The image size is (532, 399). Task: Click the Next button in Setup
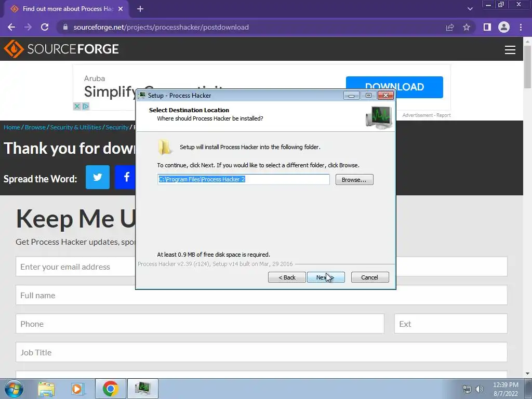click(326, 277)
